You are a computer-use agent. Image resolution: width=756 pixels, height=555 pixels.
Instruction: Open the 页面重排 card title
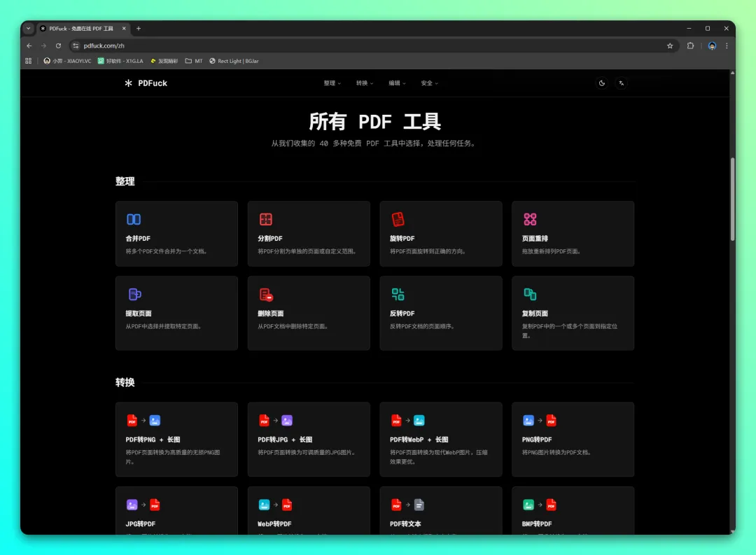[535, 238]
